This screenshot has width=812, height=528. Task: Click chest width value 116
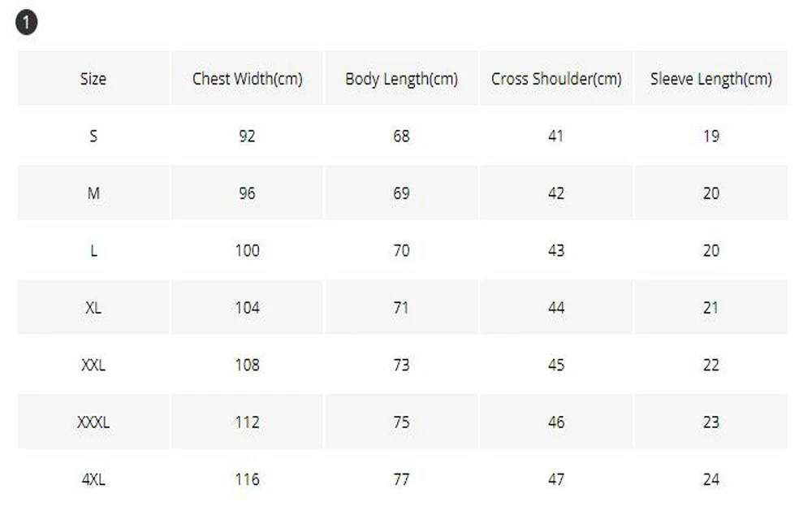pyautogui.click(x=247, y=479)
